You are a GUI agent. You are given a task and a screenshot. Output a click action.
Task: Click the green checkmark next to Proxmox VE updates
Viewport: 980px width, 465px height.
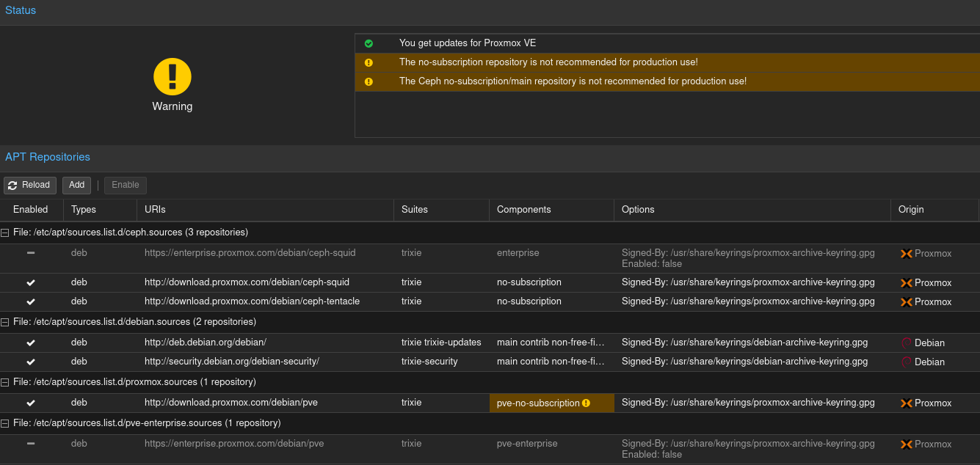tap(369, 43)
